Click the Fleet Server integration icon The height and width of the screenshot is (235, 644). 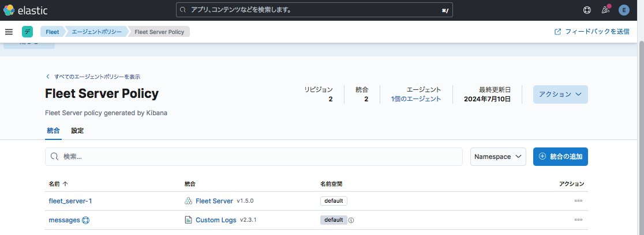coord(188,201)
